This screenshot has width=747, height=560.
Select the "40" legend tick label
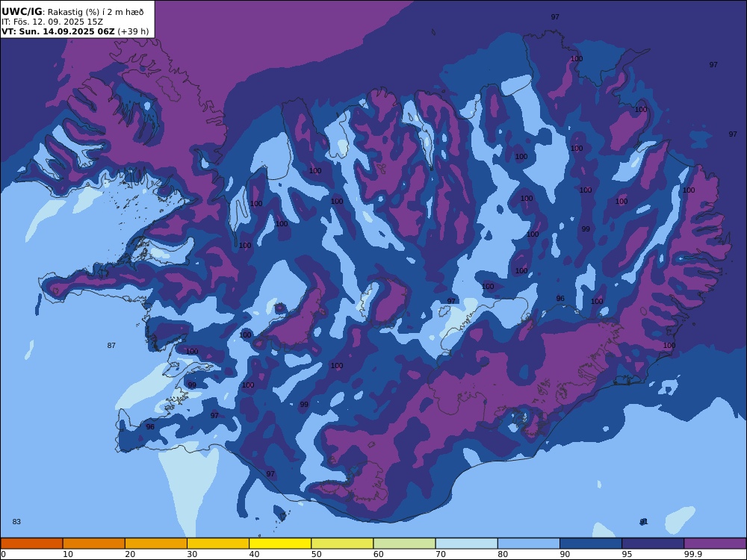coord(255,554)
